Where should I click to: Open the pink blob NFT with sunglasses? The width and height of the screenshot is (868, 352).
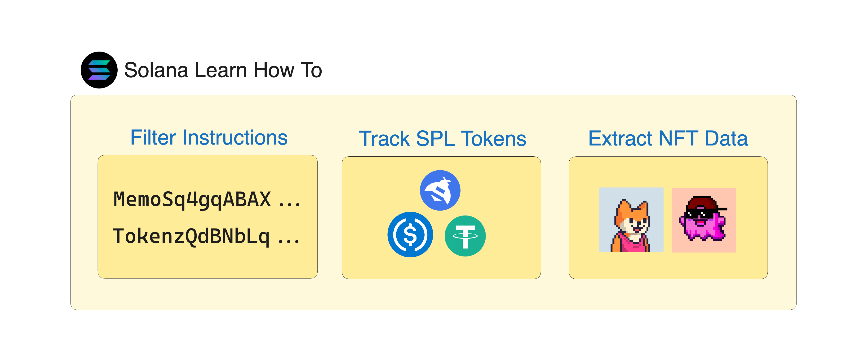704,220
